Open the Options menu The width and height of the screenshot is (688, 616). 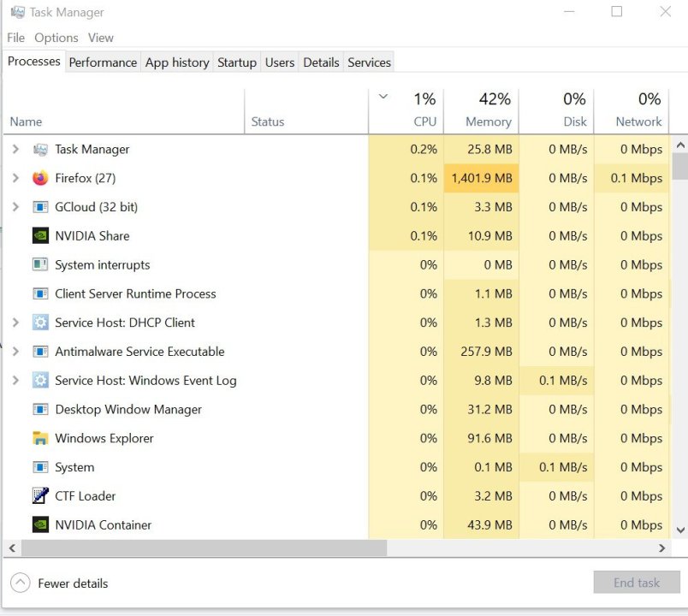56,38
